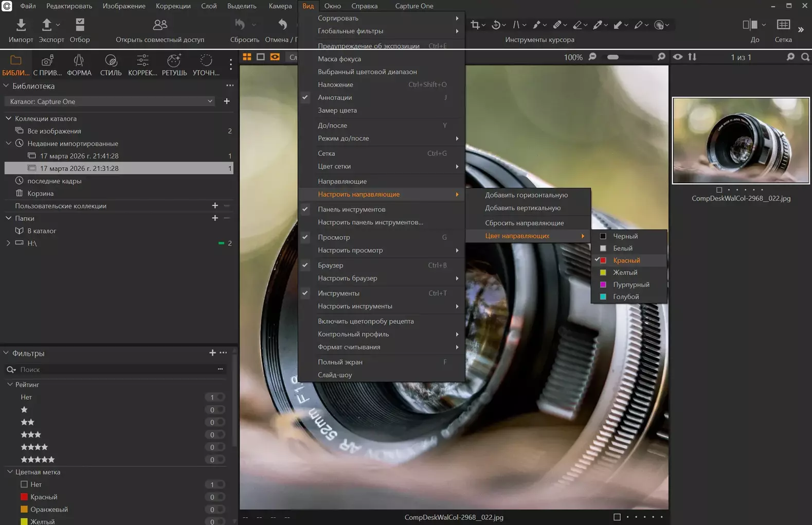Click the Export icon
Image resolution: width=812 pixels, height=525 pixels.
(47, 25)
